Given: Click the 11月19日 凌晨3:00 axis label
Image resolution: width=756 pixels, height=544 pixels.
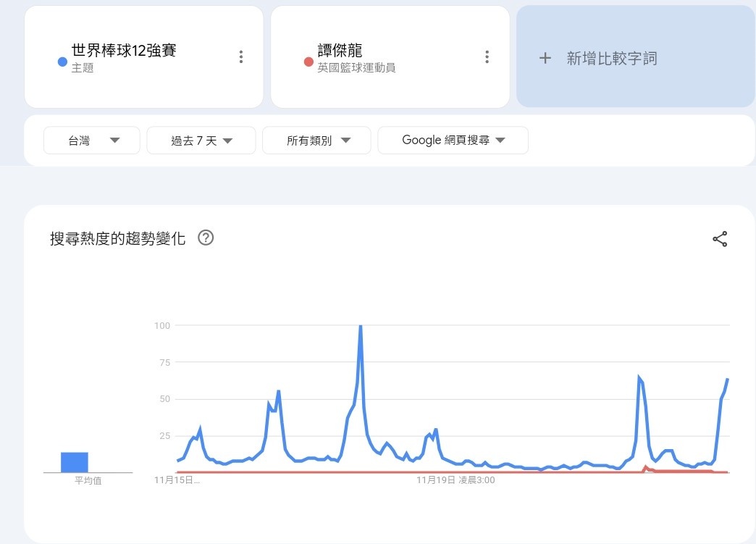Looking at the screenshot, I should click(455, 480).
